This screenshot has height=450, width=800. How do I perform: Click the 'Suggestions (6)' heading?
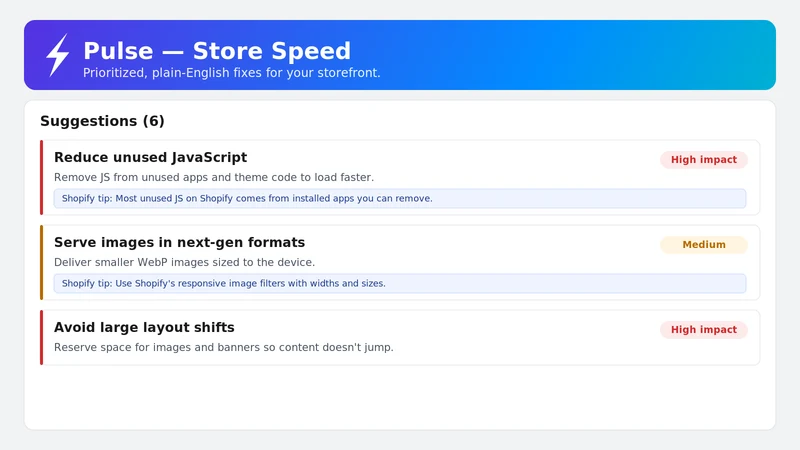(x=102, y=121)
